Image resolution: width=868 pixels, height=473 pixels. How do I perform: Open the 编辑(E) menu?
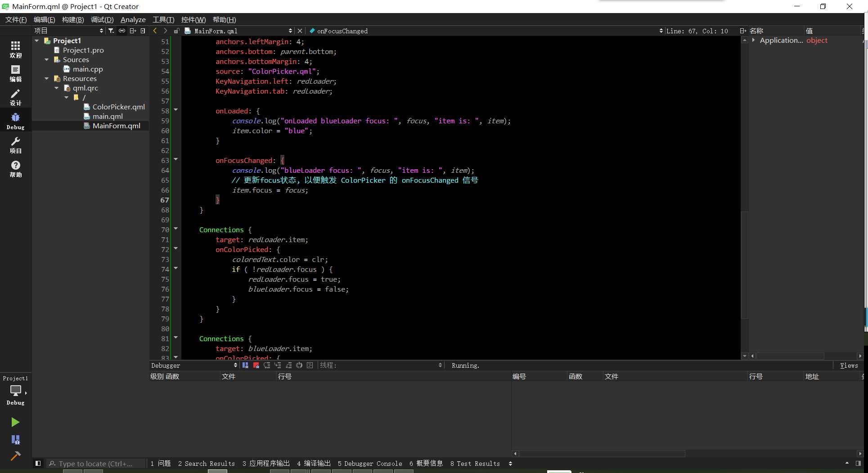[44, 19]
